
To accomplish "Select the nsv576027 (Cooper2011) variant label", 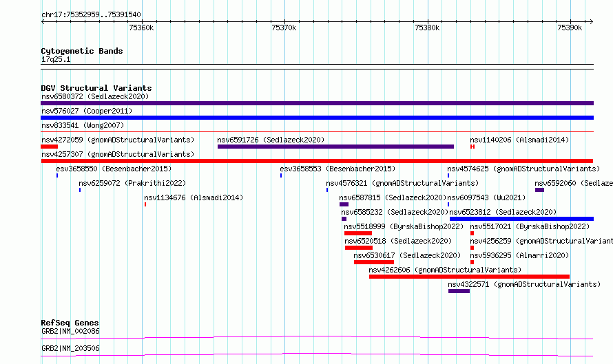I will point(87,111).
